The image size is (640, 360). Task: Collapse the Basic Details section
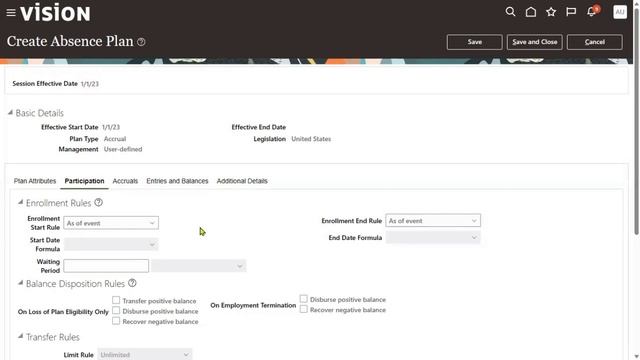pyautogui.click(x=10, y=113)
